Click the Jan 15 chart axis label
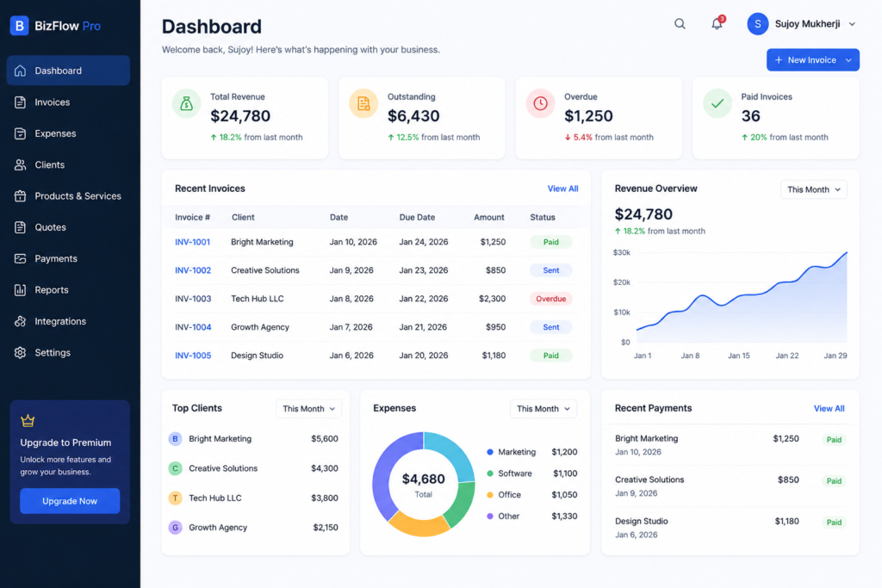The height and width of the screenshot is (588, 882). [x=738, y=356]
